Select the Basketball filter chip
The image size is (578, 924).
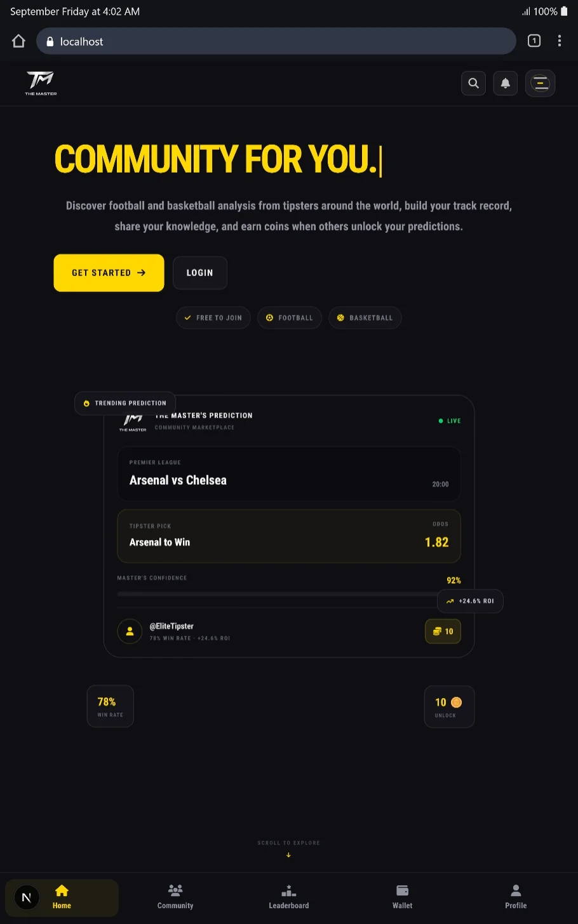click(x=365, y=318)
